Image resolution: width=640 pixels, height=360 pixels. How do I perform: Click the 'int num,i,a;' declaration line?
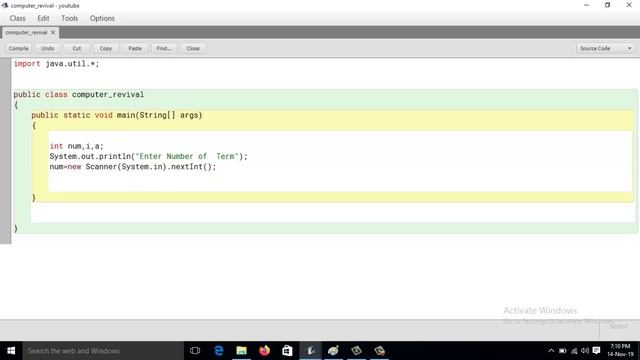76,146
